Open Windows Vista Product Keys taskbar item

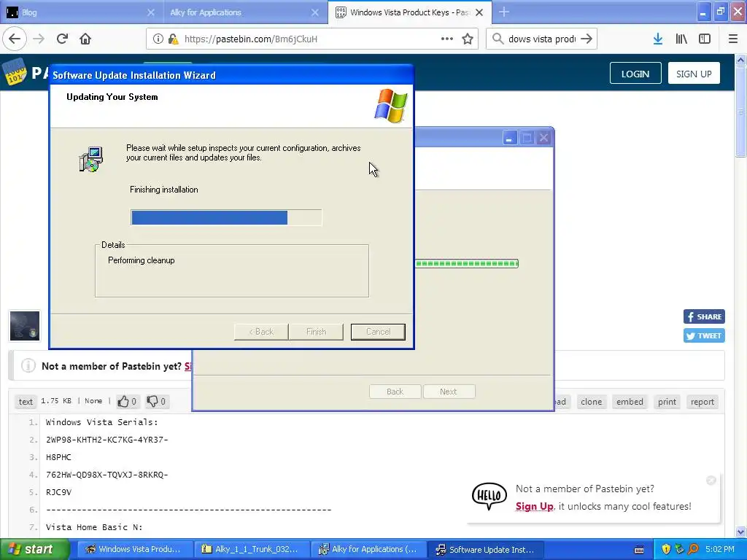(135, 550)
